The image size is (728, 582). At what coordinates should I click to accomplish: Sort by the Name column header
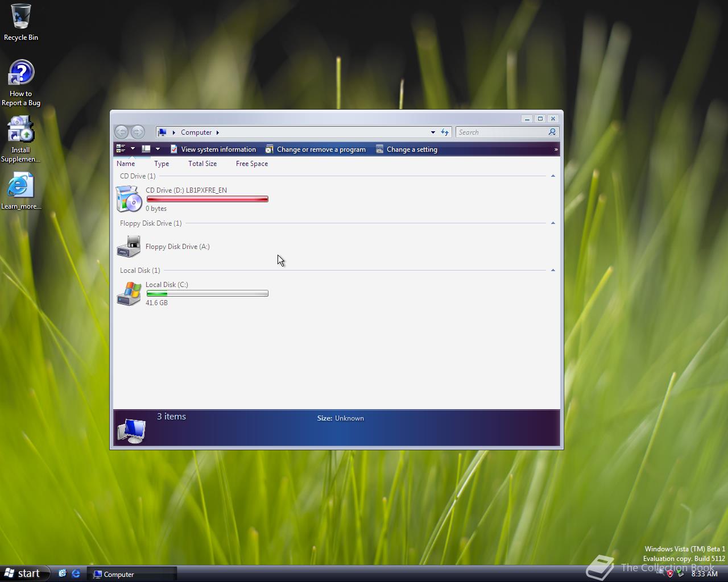126,164
